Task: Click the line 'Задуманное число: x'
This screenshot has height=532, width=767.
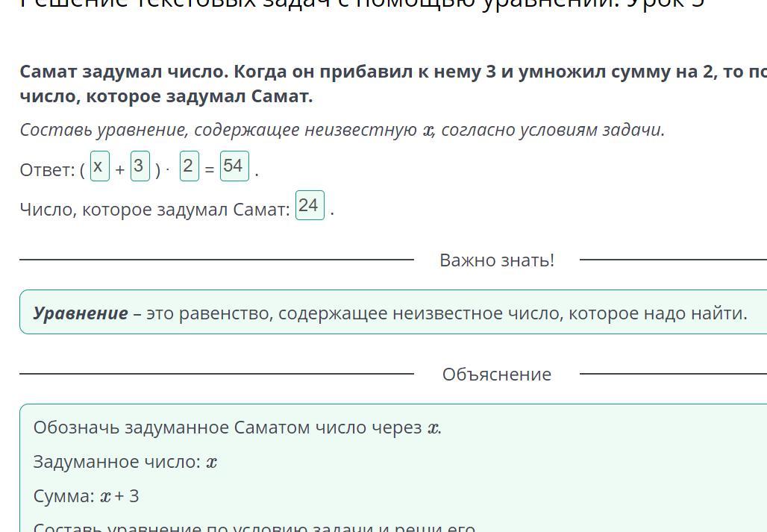Action: click(125, 462)
